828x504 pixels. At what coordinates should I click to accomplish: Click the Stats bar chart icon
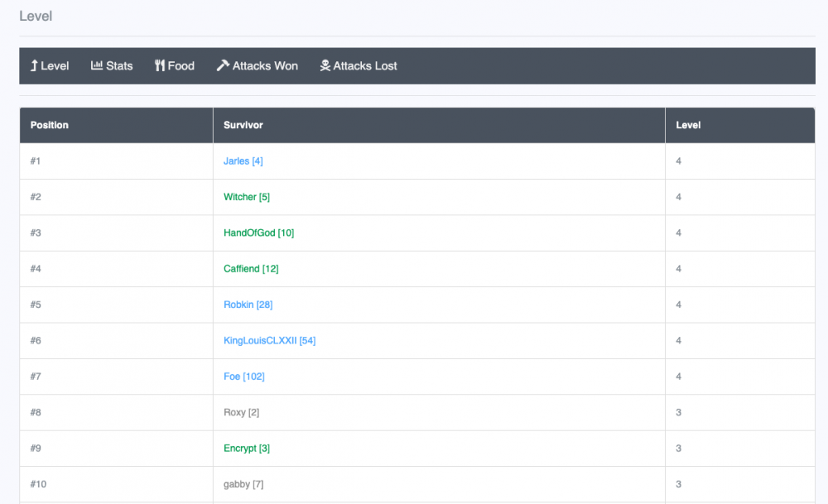[97, 66]
